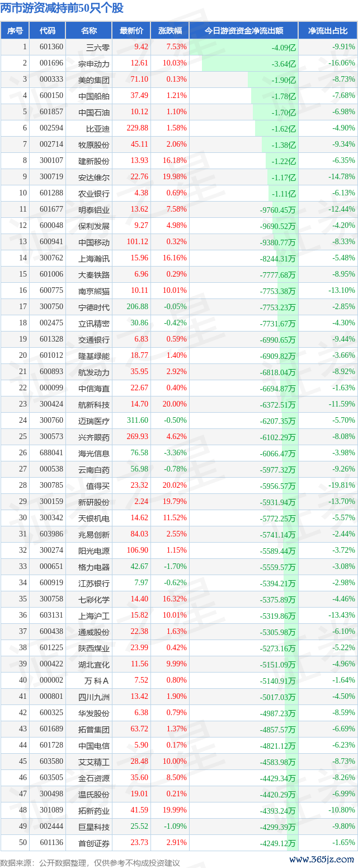Select stock name 中国移动
Screen dimensions: 358x868
[94, 242]
